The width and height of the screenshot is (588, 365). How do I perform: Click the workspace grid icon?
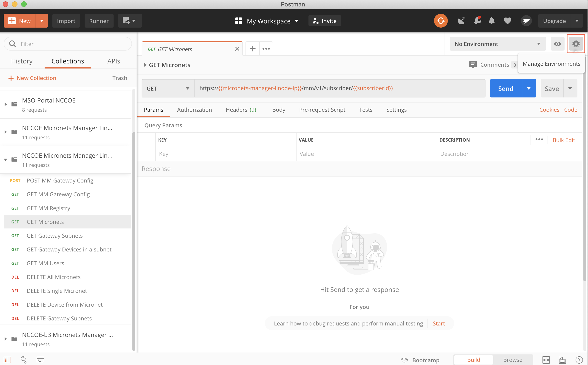coord(238,21)
